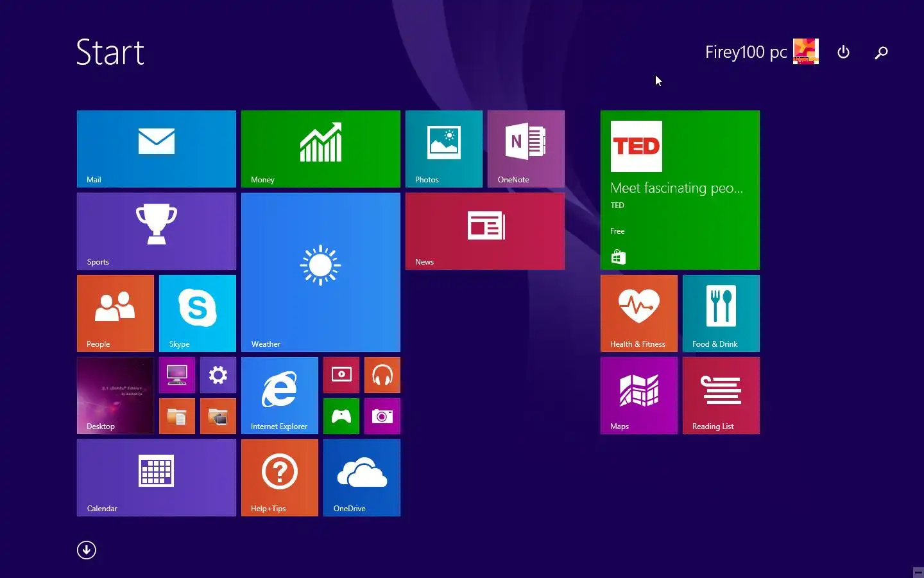Open the Weather tile
The image size is (924, 578).
coord(321,272)
